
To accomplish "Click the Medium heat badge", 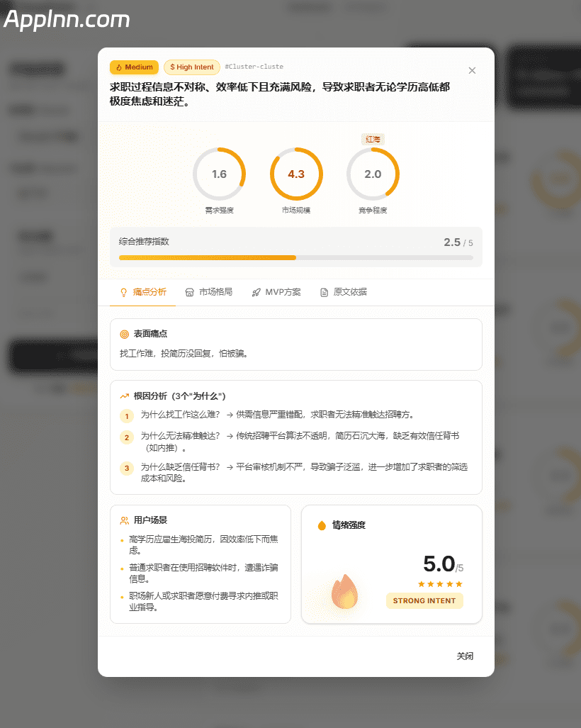I will click(x=134, y=67).
